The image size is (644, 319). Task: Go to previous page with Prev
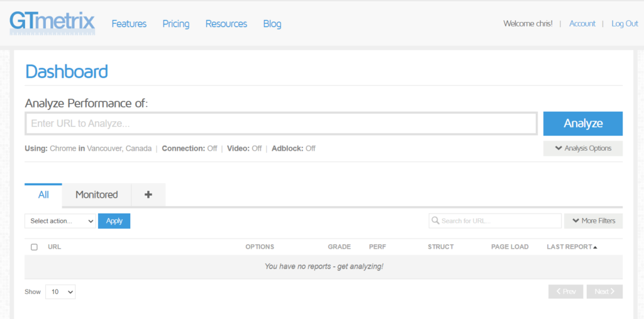coord(565,291)
